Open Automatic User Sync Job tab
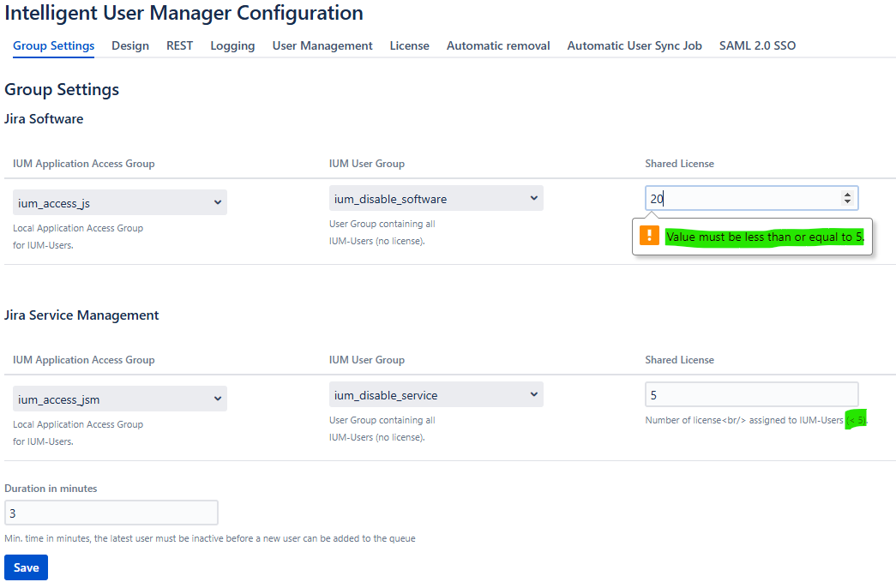Image resolution: width=896 pixels, height=588 pixels. tap(634, 45)
